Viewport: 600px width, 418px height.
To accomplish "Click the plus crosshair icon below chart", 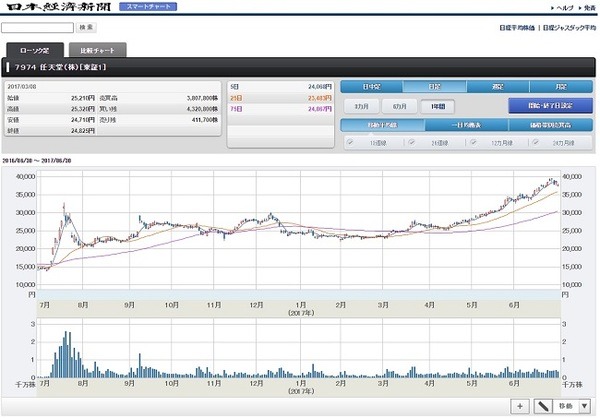I will tap(520, 406).
